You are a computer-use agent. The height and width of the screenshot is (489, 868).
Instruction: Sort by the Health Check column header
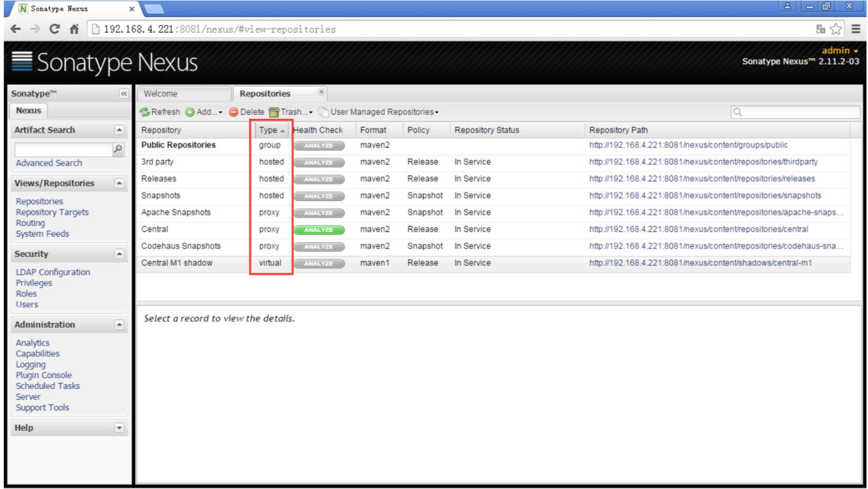(322, 130)
